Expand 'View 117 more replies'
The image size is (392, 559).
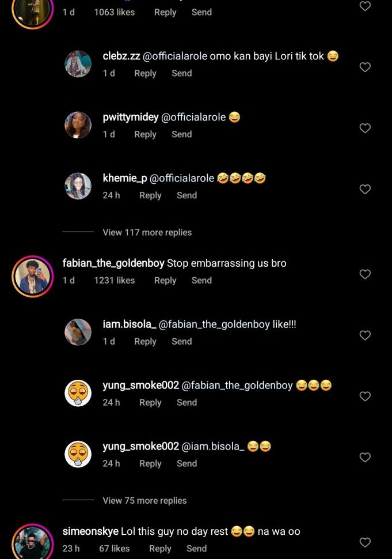(147, 232)
